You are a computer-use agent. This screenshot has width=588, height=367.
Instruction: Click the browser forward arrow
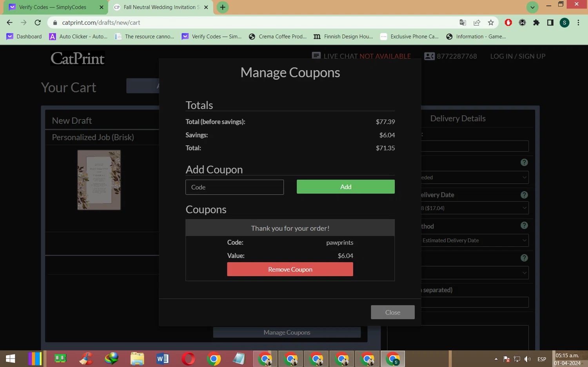(24, 23)
